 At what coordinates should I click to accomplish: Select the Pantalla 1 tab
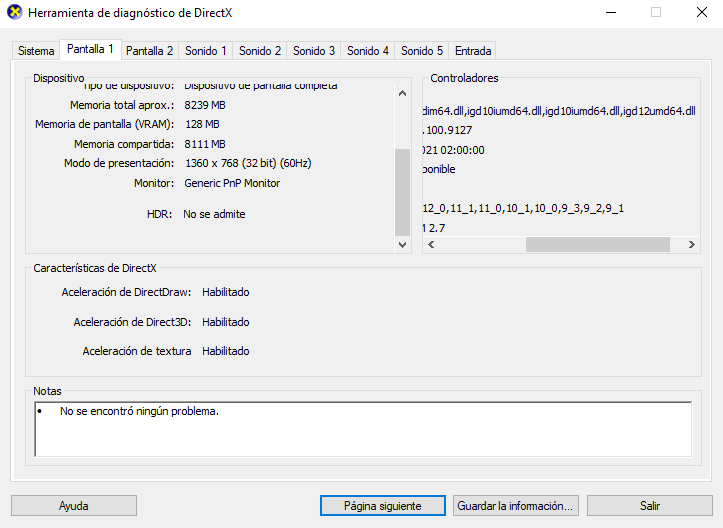(x=90, y=49)
